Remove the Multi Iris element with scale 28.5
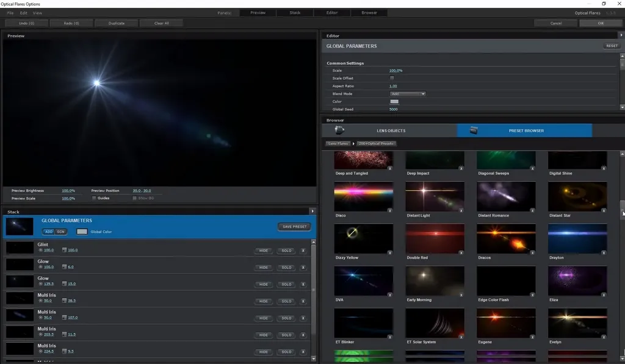The height and width of the screenshot is (364, 625). click(x=303, y=301)
